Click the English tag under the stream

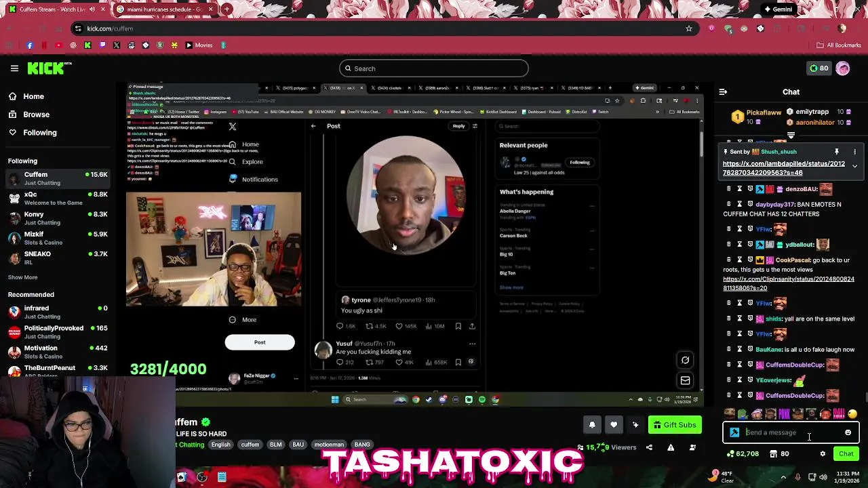pyautogui.click(x=220, y=445)
